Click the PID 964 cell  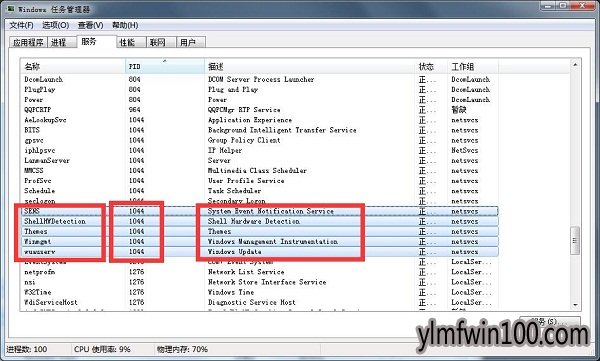point(135,109)
